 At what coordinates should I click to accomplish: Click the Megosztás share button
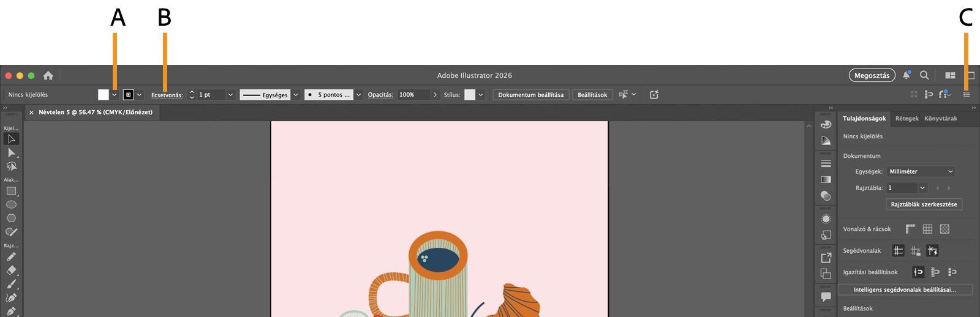tap(872, 75)
